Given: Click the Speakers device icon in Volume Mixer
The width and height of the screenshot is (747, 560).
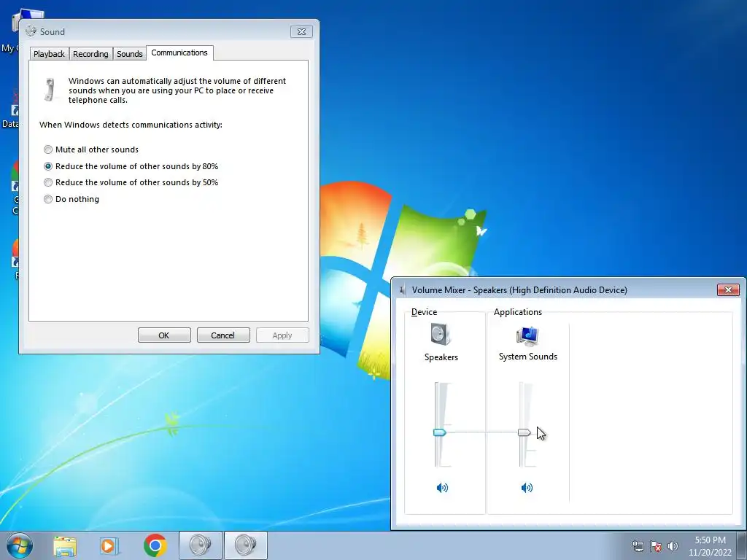Looking at the screenshot, I should [x=441, y=334].
